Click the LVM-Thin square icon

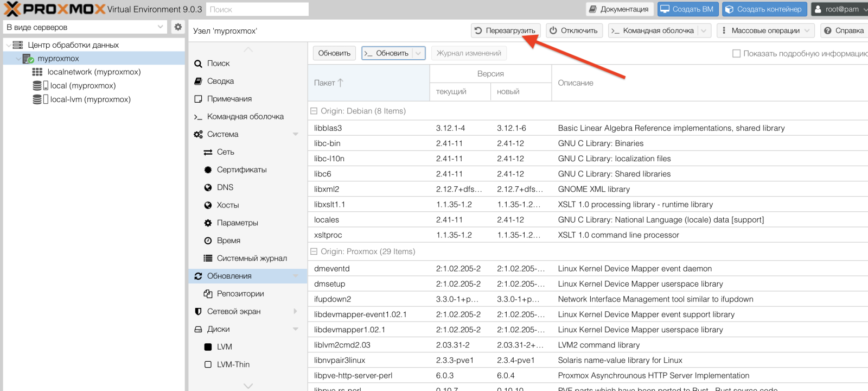tap(208, 364)
